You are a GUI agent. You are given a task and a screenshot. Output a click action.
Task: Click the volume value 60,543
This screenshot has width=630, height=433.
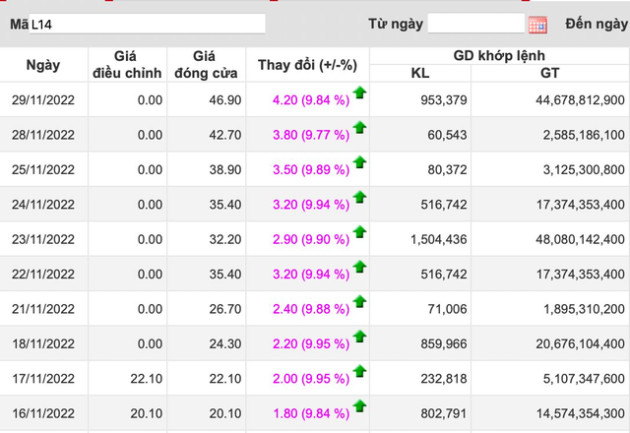click(x=447, y=135)
